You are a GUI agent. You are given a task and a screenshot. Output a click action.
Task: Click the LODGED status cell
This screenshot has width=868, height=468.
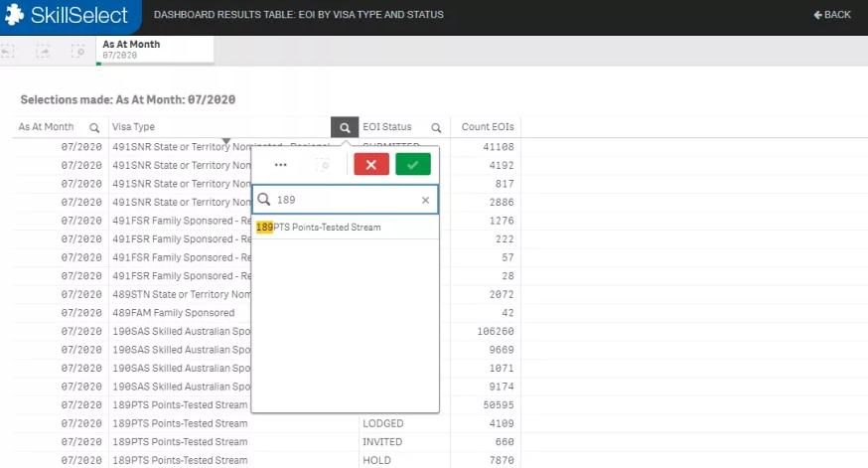(383, 423)
